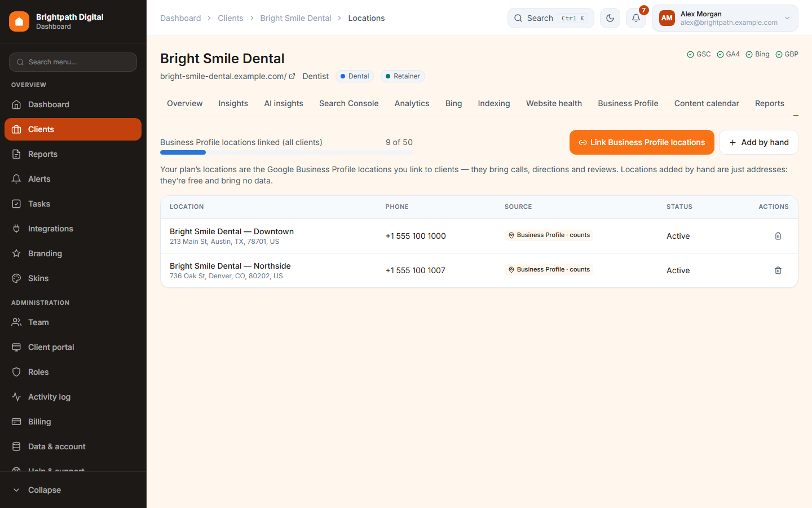Open notifications bell showing 7 alerts
Viewport: 812px width, 508px height.
click(636, 18)
